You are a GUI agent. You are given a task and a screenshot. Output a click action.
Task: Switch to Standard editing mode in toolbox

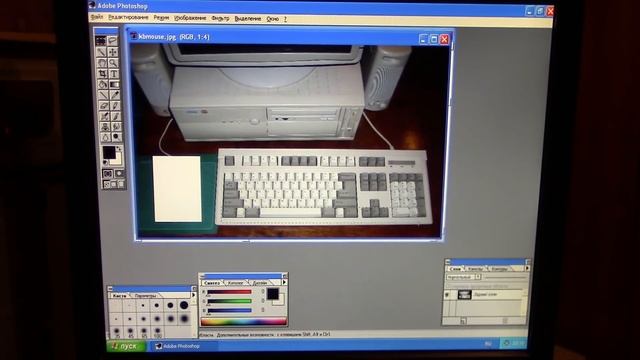[x=107, y=174]
